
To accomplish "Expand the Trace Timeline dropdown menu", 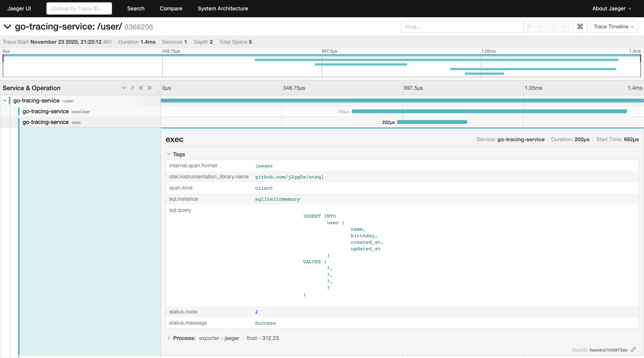I will (613, 26).
